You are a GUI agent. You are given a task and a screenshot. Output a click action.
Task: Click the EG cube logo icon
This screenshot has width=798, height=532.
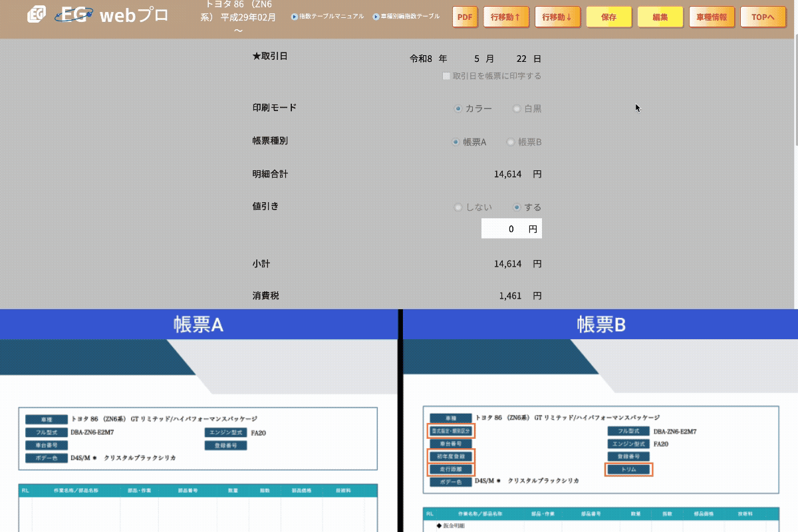coord(37,14)
